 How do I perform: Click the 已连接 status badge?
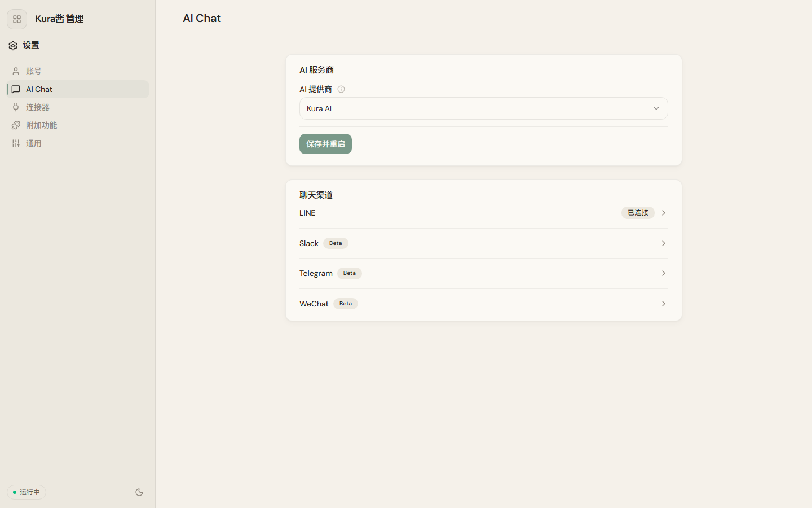point(638,213)
